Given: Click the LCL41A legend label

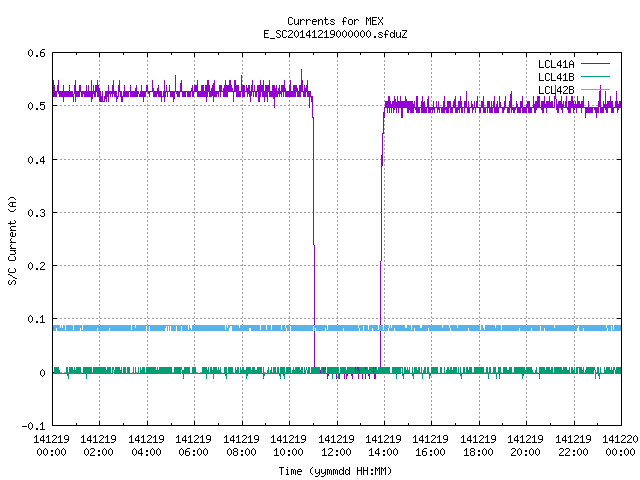Looking at the screenshot, I should 556,64.
